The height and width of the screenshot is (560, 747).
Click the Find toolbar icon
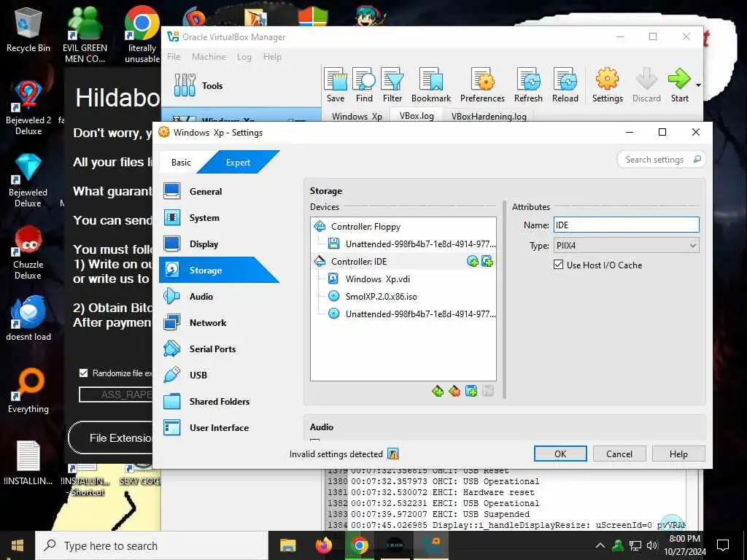pyautogui.click(x=364, y=85)
